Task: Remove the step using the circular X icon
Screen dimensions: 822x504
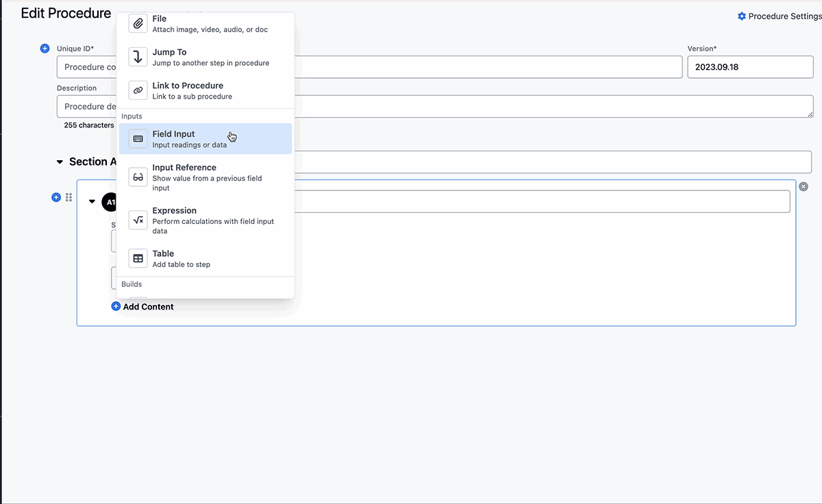Action: [803, 186]
